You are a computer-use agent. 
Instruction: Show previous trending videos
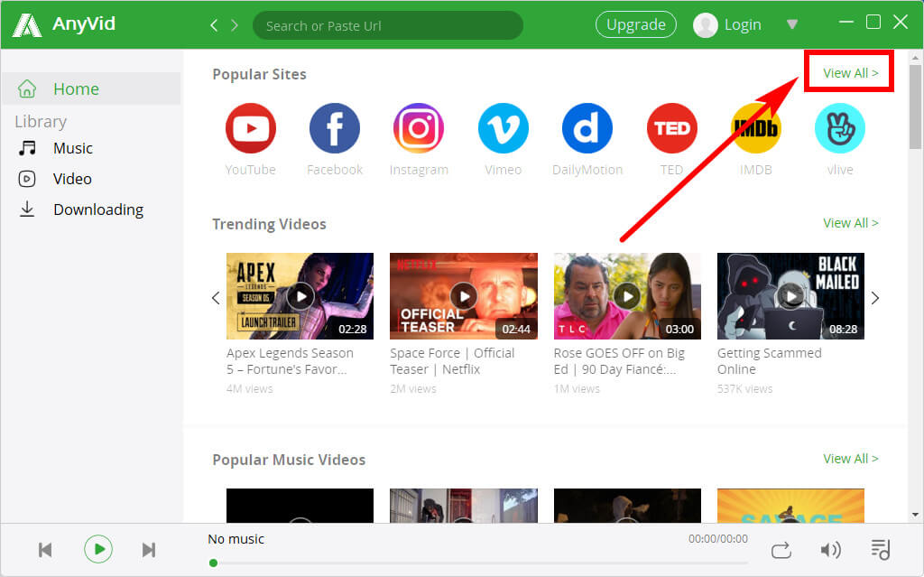point(217,298)
